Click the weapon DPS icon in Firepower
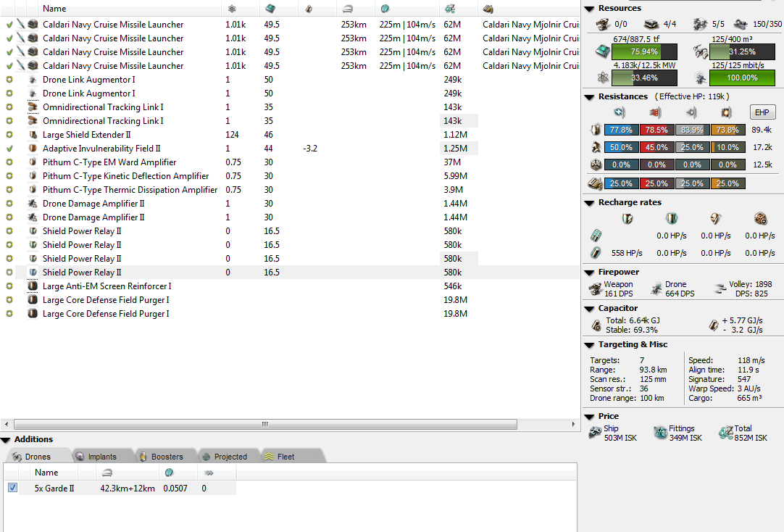This screenshot has height=532, width=784. 596,289
